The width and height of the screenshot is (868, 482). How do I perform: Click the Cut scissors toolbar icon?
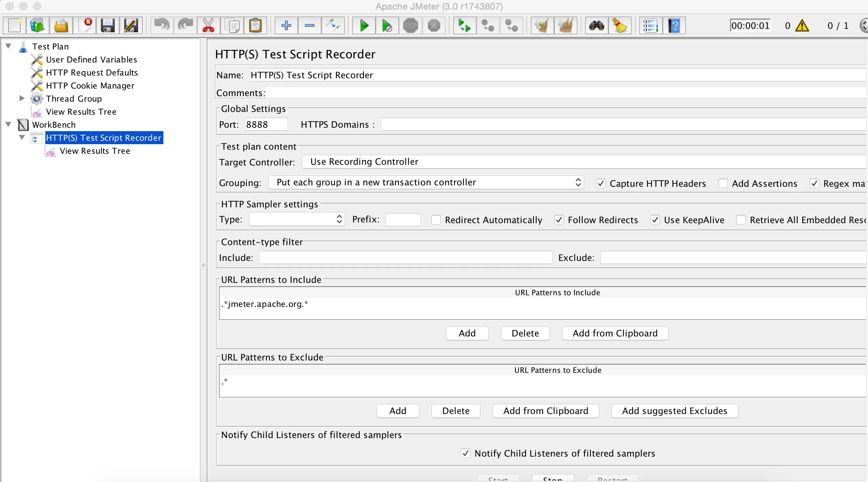[208, 26]
